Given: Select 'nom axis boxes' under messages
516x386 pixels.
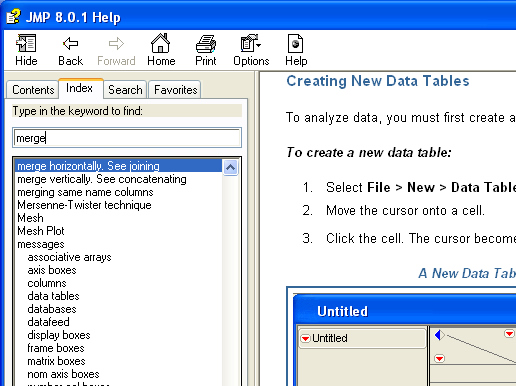Looking at the screenshot, I should point(63,374).
